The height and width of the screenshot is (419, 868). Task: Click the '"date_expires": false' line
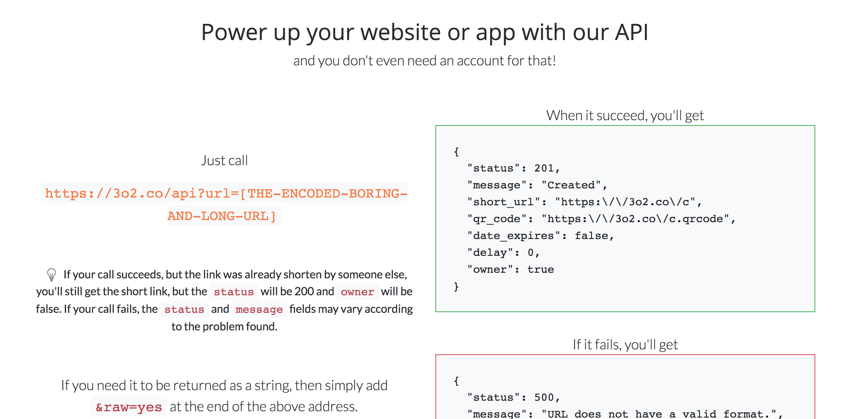pos(541,236)
